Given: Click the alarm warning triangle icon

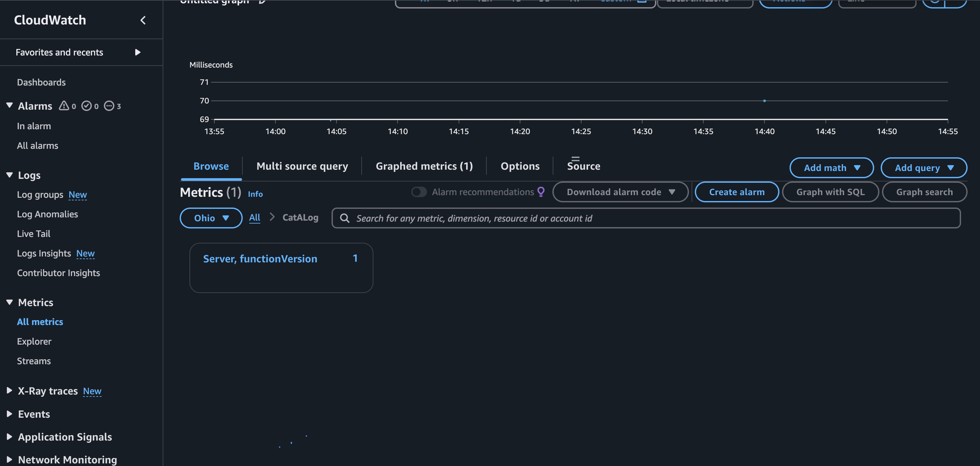Looking at the screenshot, I should click(x=64, y=106).
